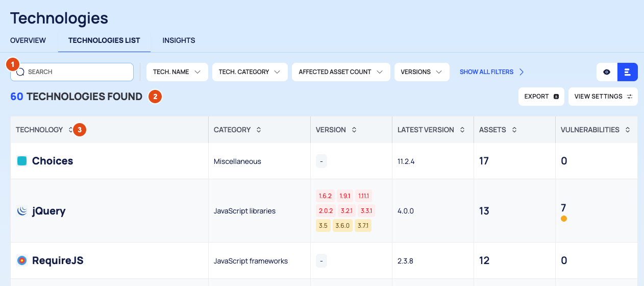The image size is (644, 286).
Task: Sort by Latest Version column arrows
Action: tap(462, 130)
